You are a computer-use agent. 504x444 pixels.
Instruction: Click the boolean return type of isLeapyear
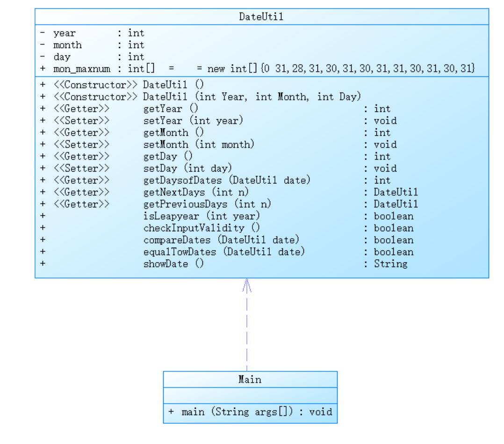tap(394, 216)
